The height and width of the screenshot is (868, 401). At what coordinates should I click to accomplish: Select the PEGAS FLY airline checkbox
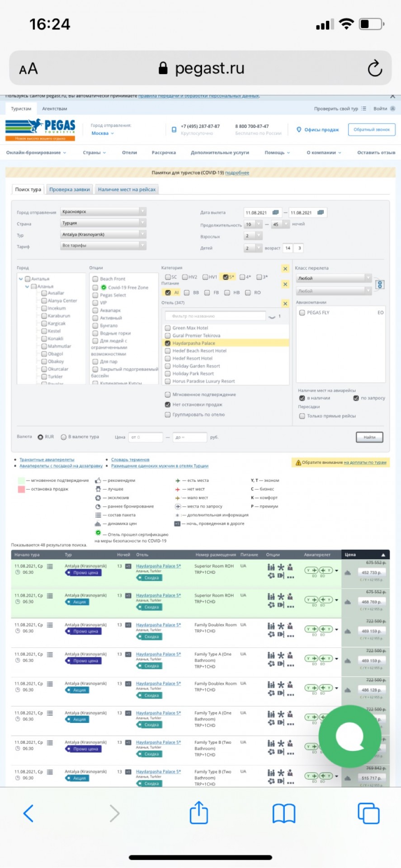click(x=302, y=312)
